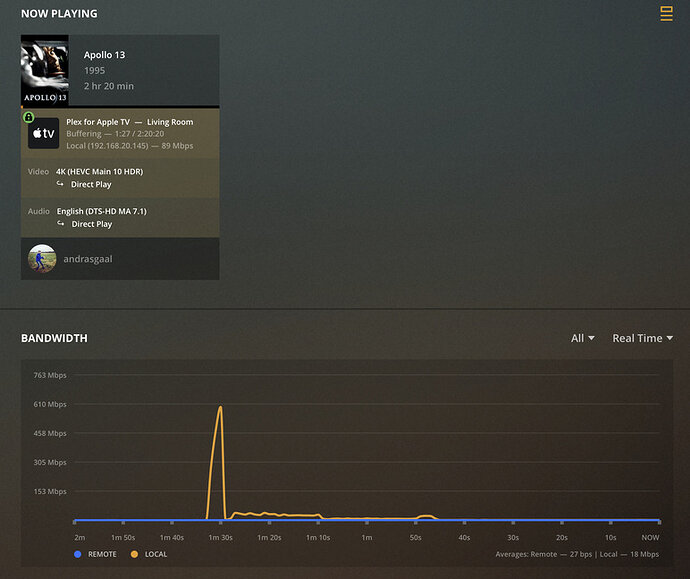This screenshot has height=579, width=690.
Task: Click the BANDWIDTH section heading
Action: pyautogui.click(x=54, y=338)
